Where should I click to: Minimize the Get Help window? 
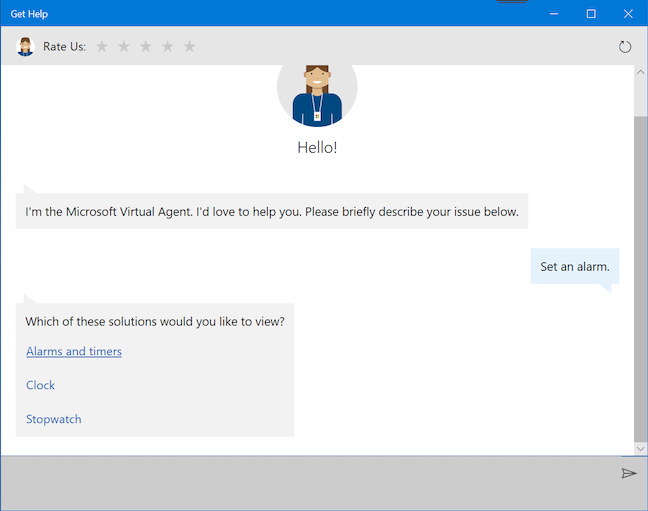[555, 13]
